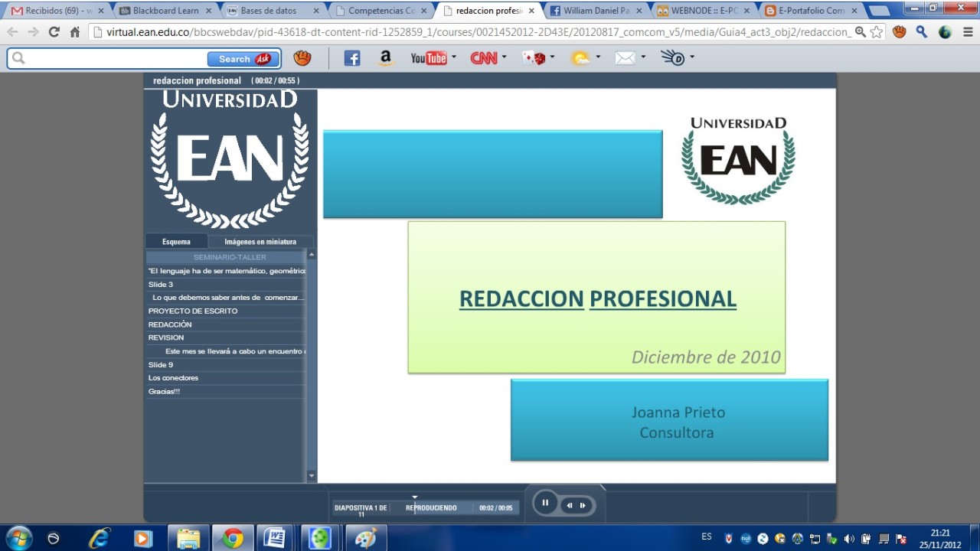Pause the presentation playback

point(545,504)
